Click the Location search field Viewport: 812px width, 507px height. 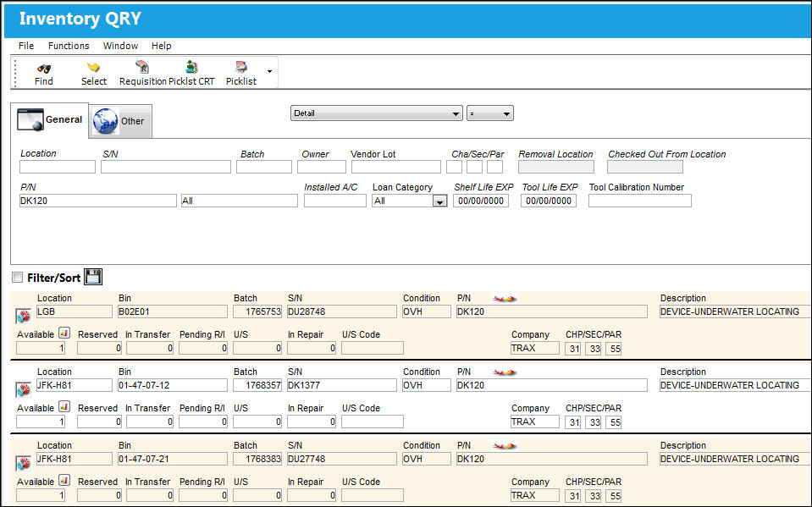[x=58, y=167]
